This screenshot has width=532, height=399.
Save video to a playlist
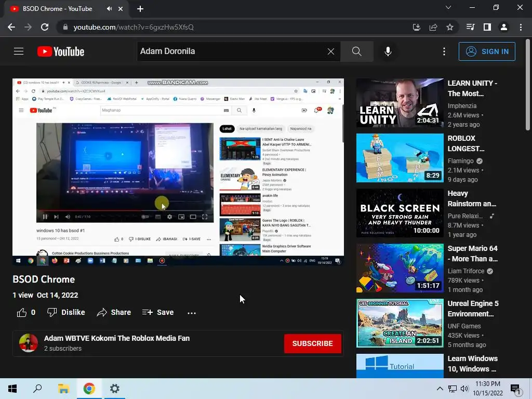pyautogui.click(x=158, y=312)
